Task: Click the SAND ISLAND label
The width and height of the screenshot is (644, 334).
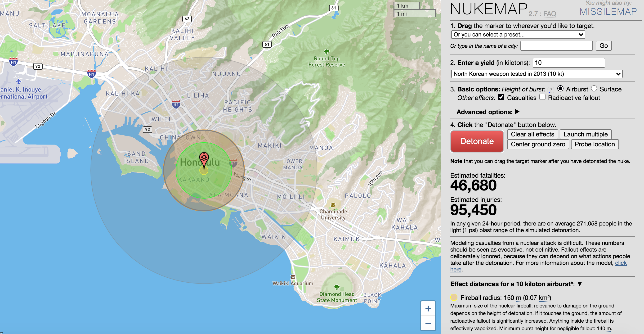Action: click(x=137, y=157)
